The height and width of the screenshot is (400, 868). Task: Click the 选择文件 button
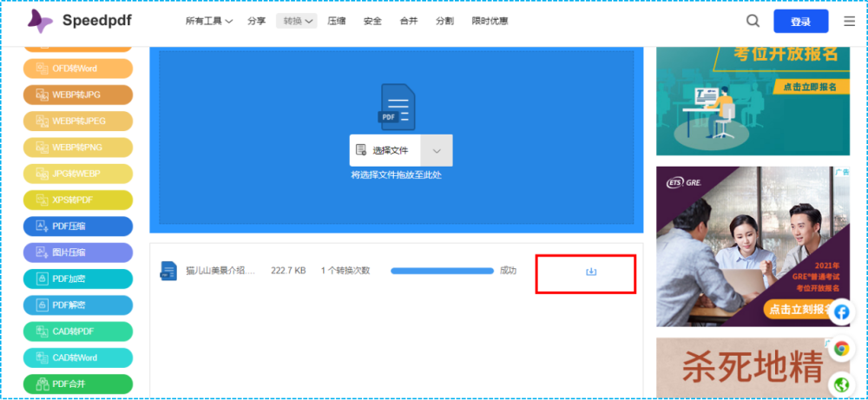(x=385, y=150)
